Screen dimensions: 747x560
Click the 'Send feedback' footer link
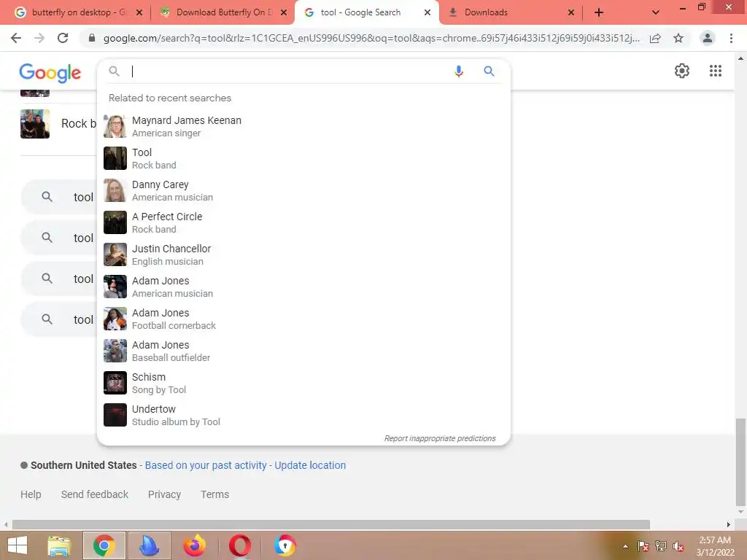[x=95, y=494]
